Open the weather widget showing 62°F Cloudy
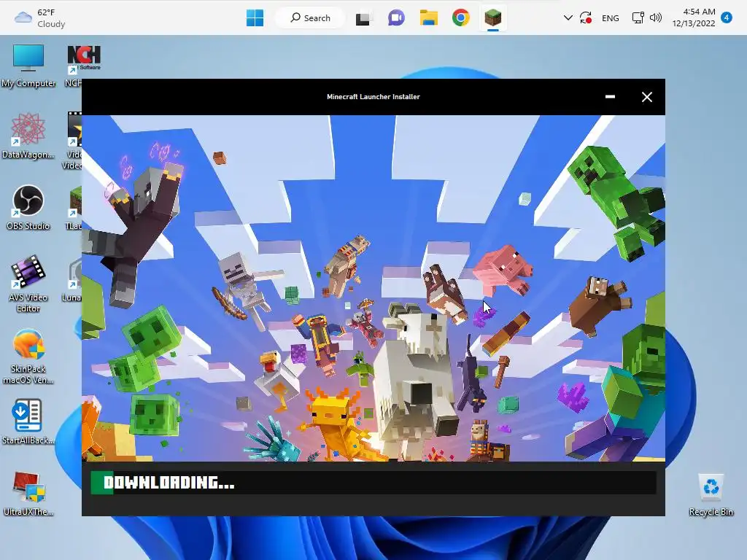This screenshot has width=747, height=560. pyautogui.click(x=40, y=18)
